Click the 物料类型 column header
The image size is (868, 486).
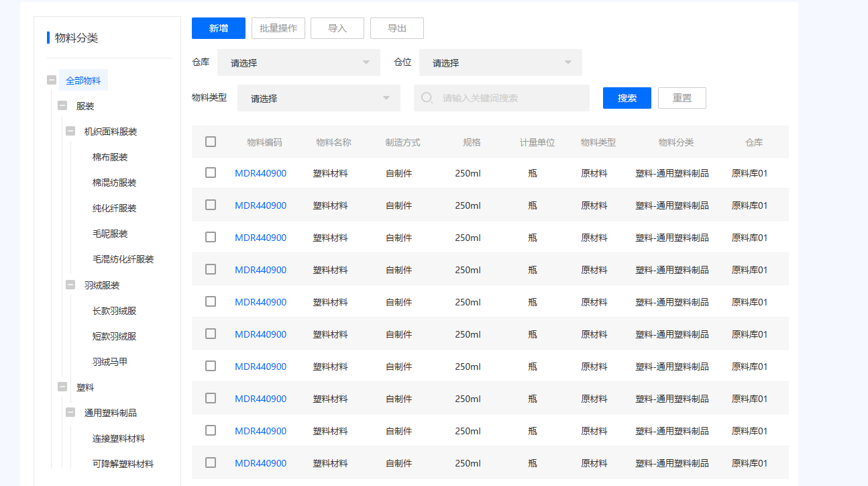coord(598,142)
